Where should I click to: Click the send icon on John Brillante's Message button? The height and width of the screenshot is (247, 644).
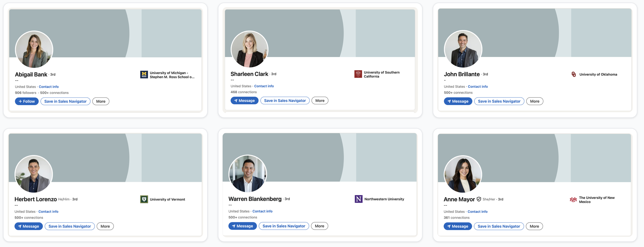coord(449,101)
